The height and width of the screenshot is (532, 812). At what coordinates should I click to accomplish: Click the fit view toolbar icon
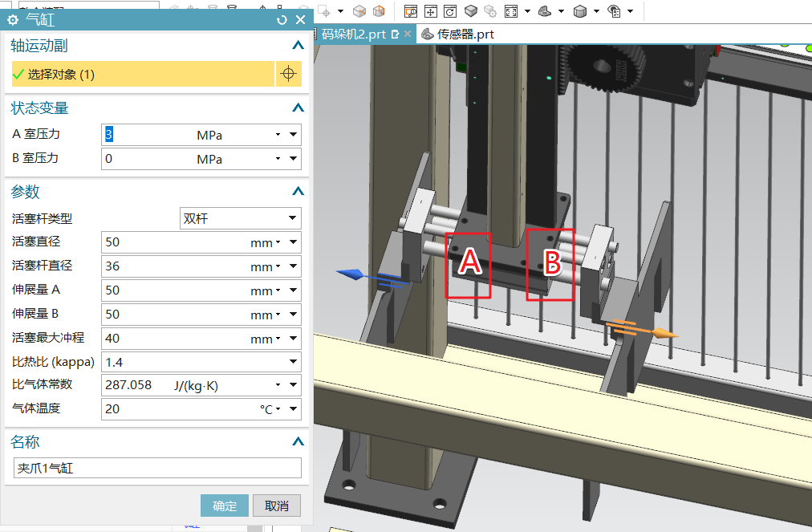pyautogui.click(x=511, y=11)
